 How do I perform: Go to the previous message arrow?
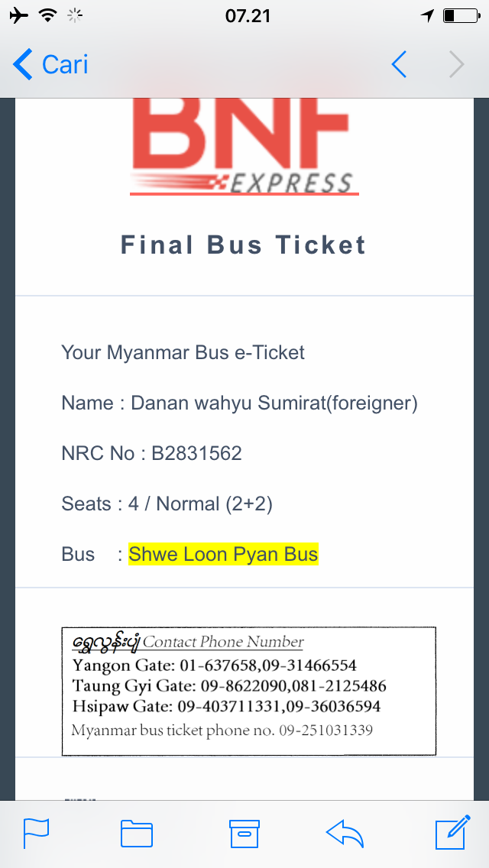pyautogui.click(x=399, y=65)
